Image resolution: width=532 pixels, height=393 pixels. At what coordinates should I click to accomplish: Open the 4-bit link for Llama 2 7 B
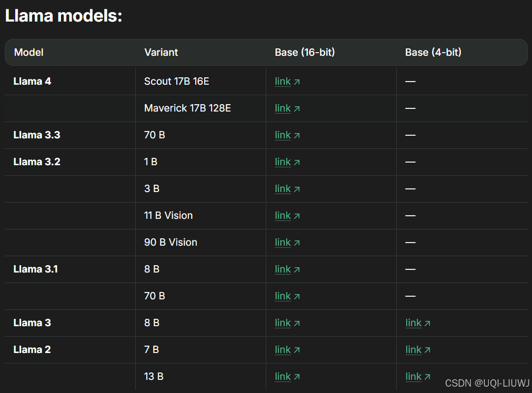point(418,349)
